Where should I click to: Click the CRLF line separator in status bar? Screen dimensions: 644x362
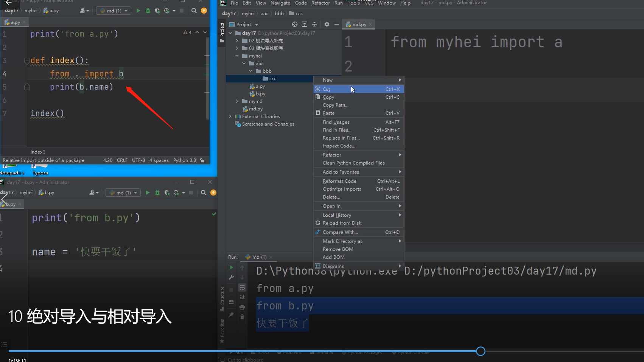(122, 160)
